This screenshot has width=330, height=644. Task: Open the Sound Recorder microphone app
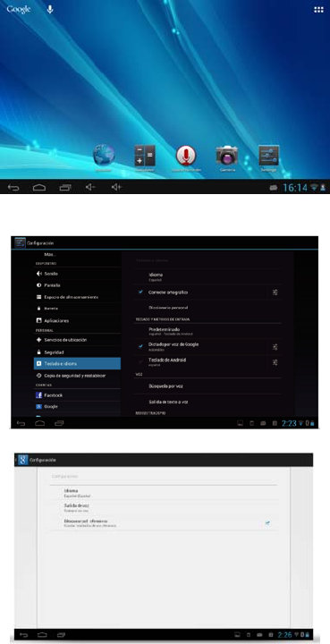[x=186, y=156]
